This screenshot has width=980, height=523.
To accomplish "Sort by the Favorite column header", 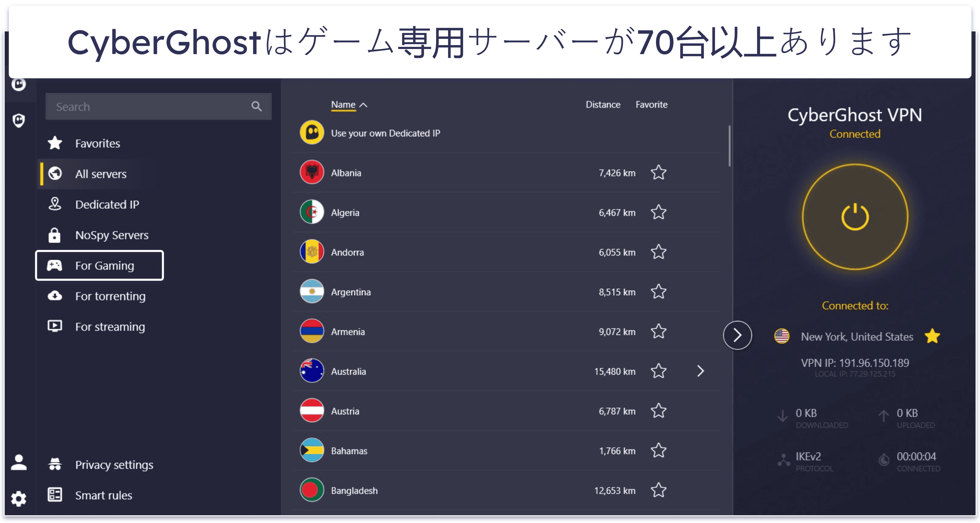I will (x=651, y=105).
